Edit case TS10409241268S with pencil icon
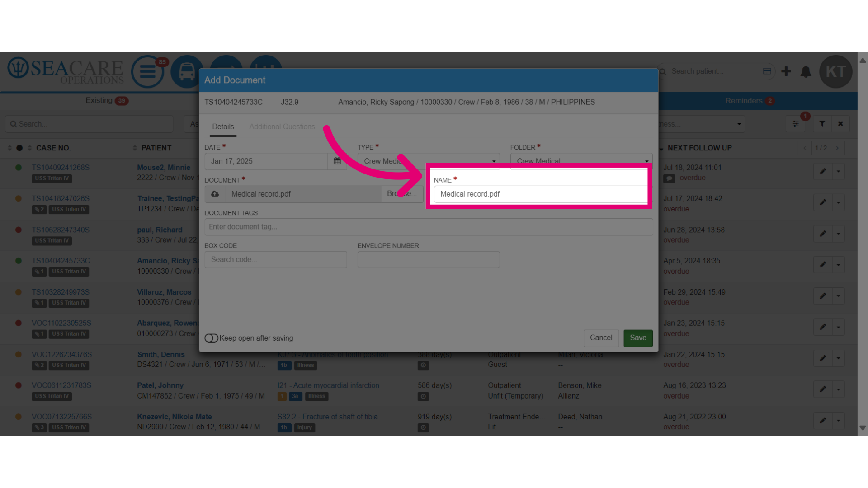Image resolution: width=868 pixels, height=488 pixels. pos(823,171)
